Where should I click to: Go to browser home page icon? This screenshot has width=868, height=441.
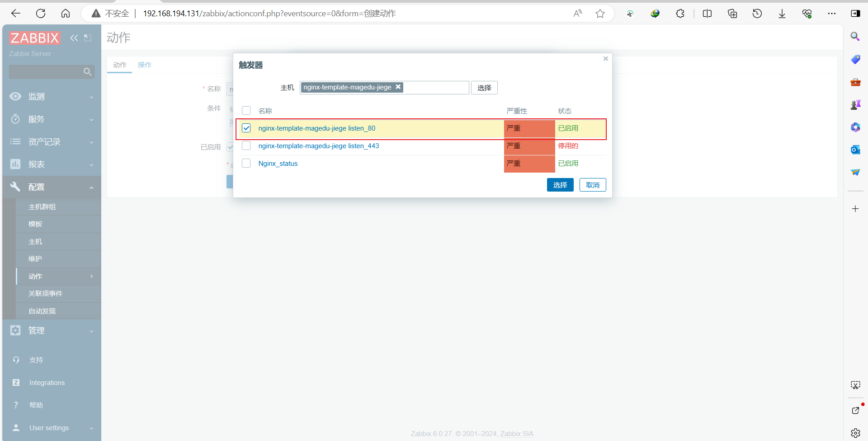coord(66,14)
